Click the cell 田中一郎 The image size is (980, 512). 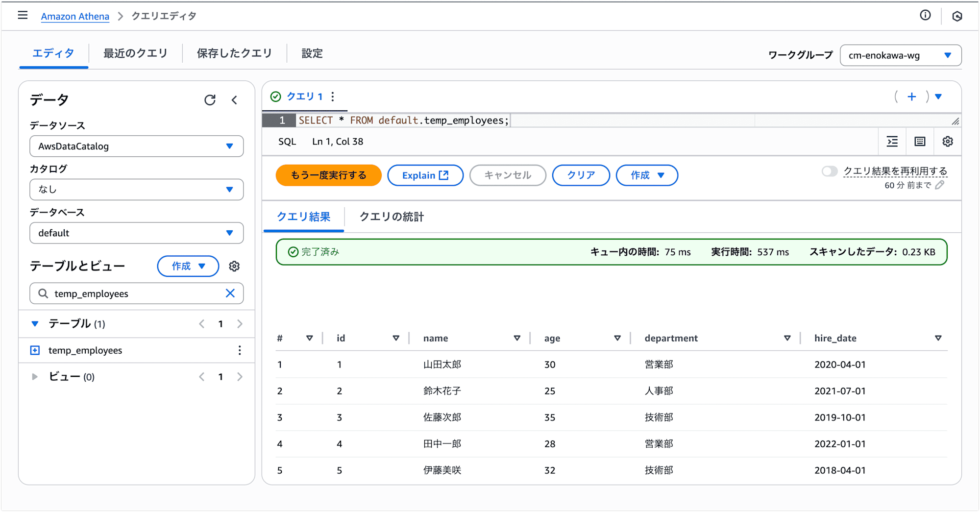pyautogui.click(x=442, y=444)
